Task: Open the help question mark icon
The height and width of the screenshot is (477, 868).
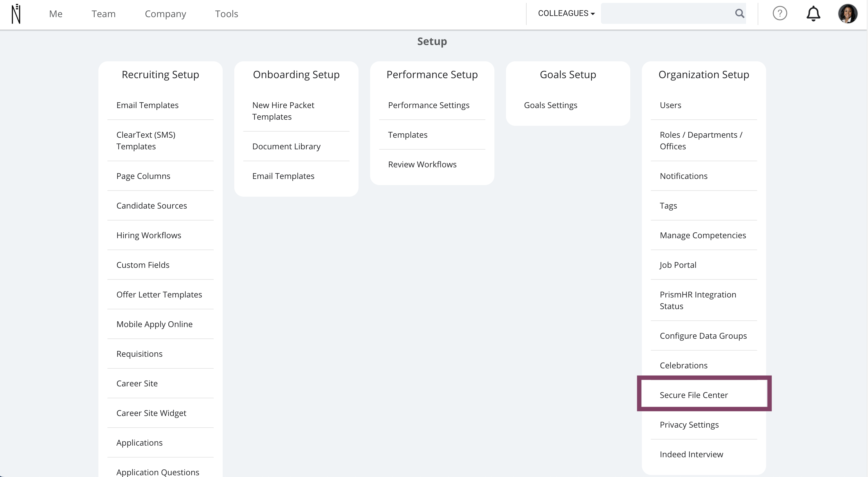Action: pyautogui.click(x=780, y=13)
